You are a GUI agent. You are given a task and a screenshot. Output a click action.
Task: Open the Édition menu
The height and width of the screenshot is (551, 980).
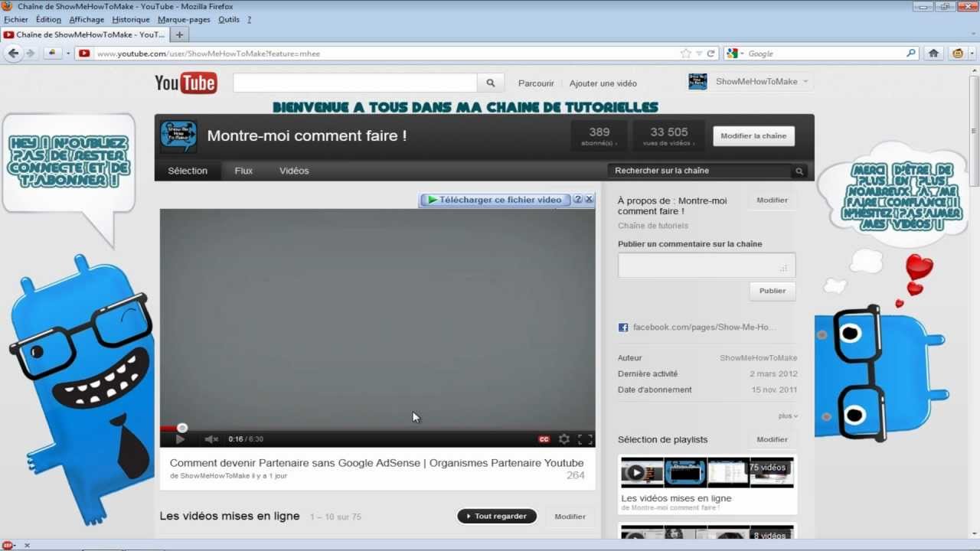tap(48, 20)
